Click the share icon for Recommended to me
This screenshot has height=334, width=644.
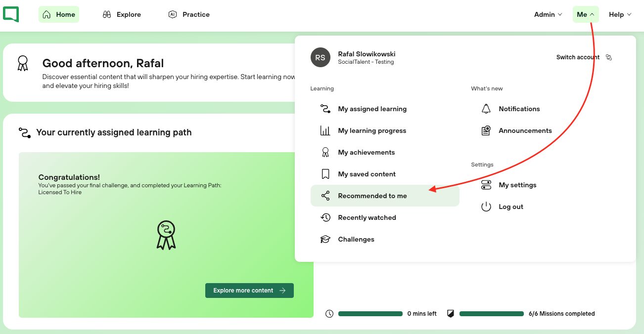coord(325,196)
